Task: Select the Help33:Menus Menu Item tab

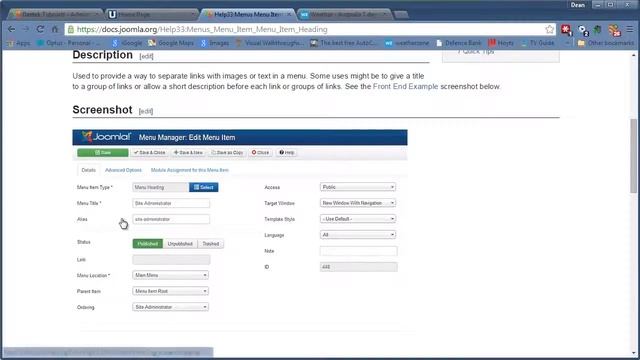Action: [x=248, y=14]
